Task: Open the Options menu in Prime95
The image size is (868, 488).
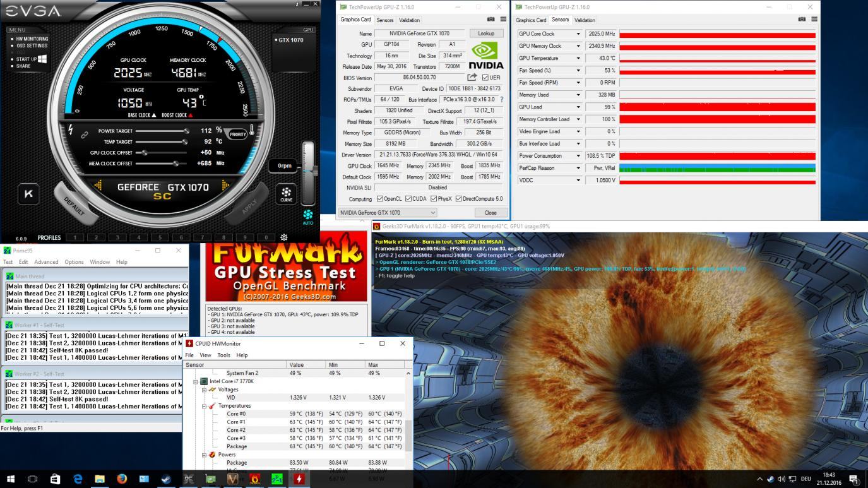Action: click(74, 262)
